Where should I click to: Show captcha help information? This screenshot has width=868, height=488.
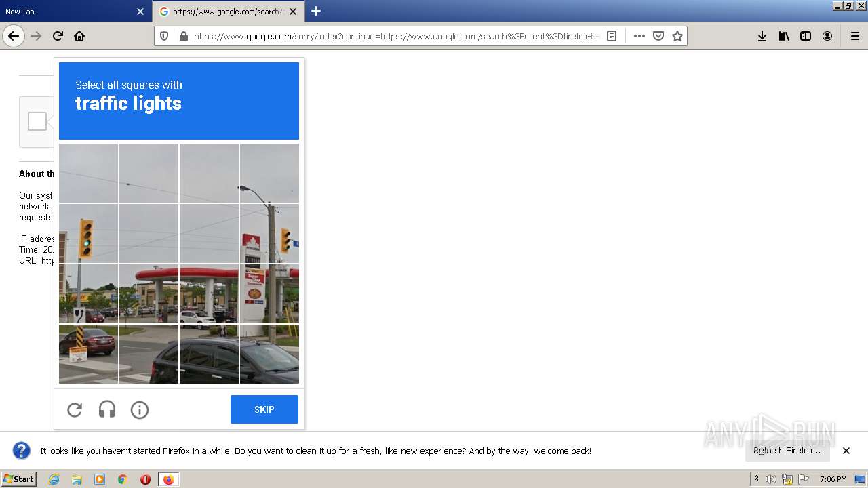pos(140,409)
